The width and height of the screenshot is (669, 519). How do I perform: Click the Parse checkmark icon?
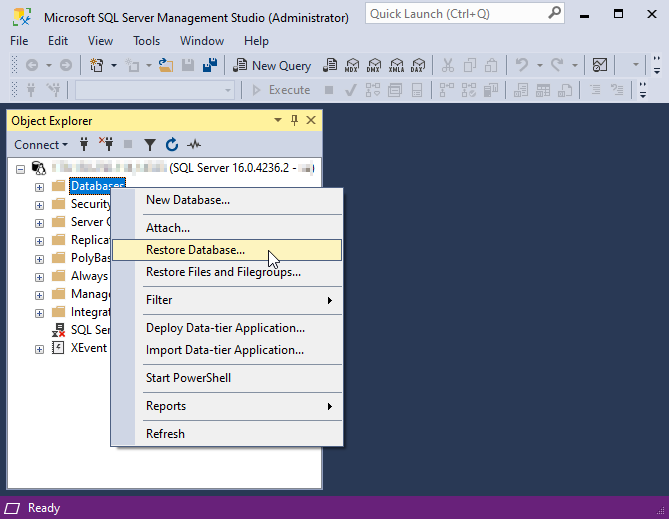pos(351,90)
